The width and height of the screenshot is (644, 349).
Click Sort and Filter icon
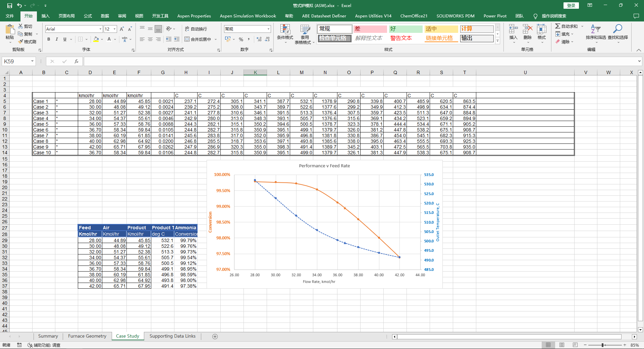[x=596, y=30]
